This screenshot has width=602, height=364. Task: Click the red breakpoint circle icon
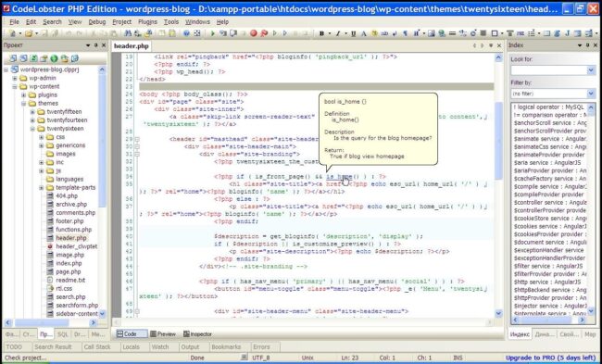(254, 33)
